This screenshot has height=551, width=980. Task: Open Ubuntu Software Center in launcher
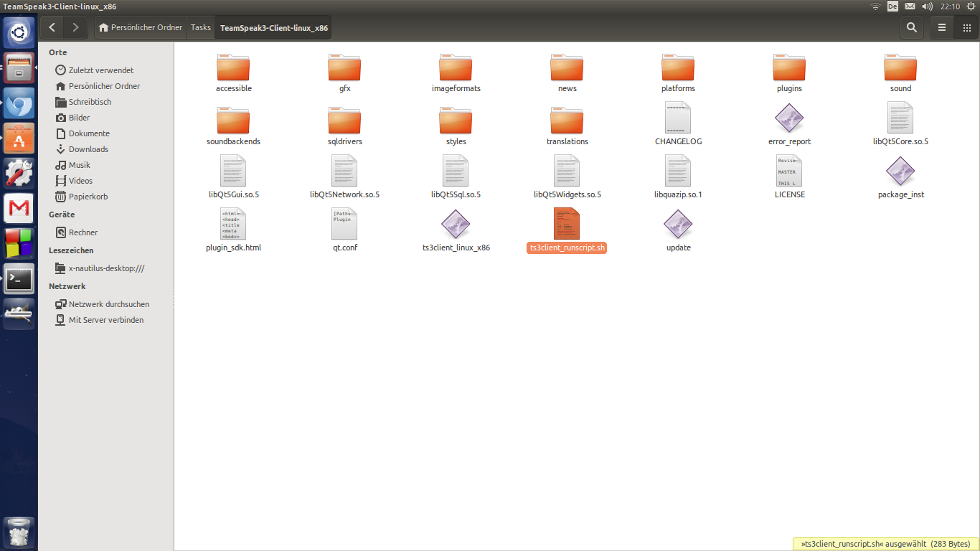point(19,138)
